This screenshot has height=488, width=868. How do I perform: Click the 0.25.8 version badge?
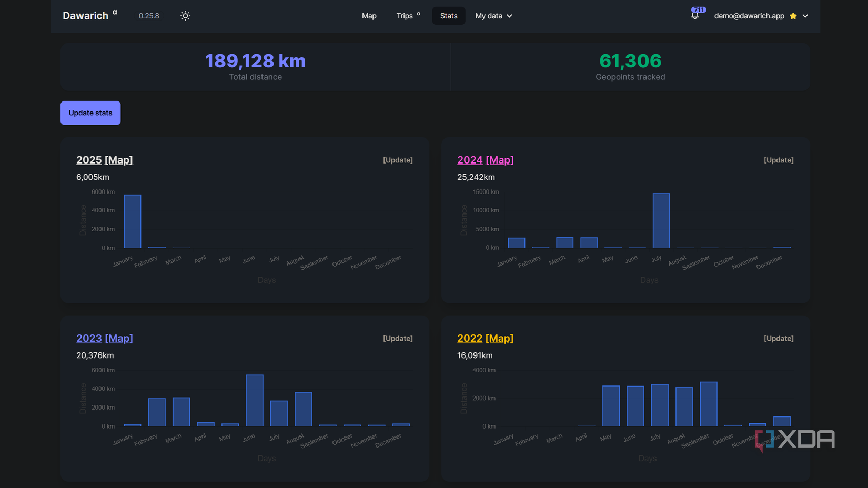[x=149, y=16]
